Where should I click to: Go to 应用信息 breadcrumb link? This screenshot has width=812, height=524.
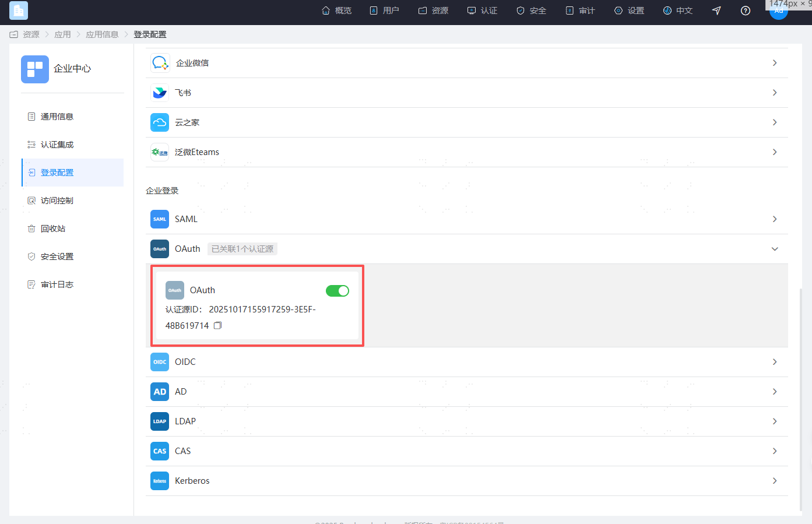tap(102, 34)
